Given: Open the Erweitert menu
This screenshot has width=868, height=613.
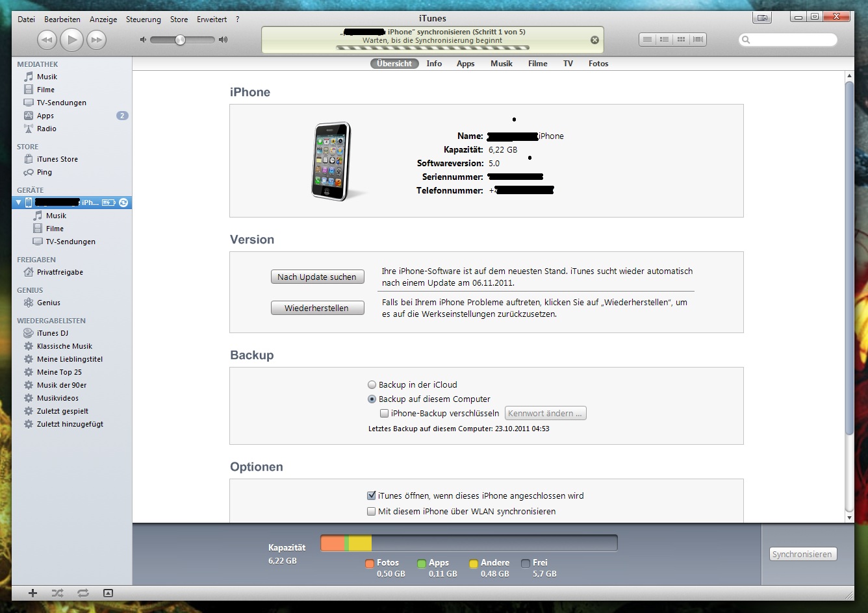Looking at the screenshot, I should pyautogui.click(x=212, y=19).
